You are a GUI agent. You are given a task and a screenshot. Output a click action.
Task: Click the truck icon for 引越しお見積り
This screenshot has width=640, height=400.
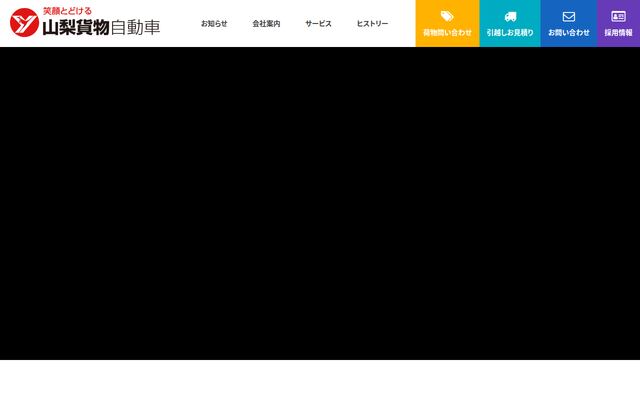[x=510, y=16]
